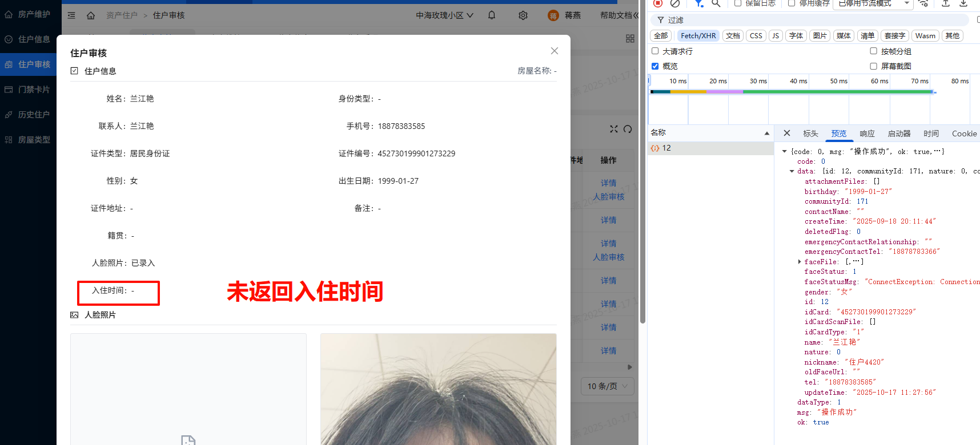
Task: Open the notification bell
Action: [492, 15]
